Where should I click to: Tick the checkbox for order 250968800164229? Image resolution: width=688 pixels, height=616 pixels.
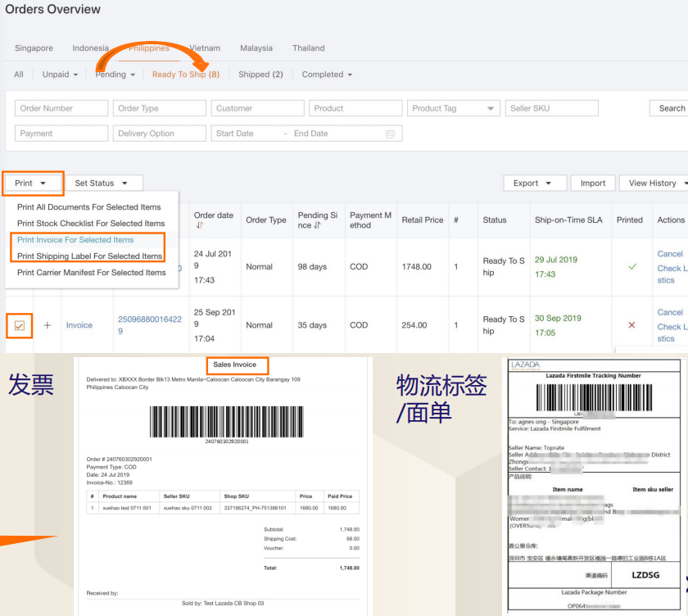tap(20, 325)
